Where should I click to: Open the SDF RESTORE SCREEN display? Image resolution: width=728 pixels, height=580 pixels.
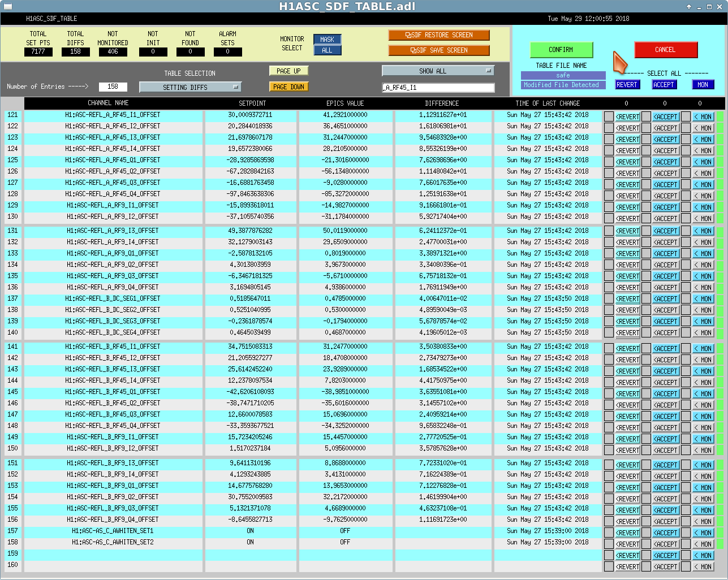pyautogui.click(x=438, y=35)
